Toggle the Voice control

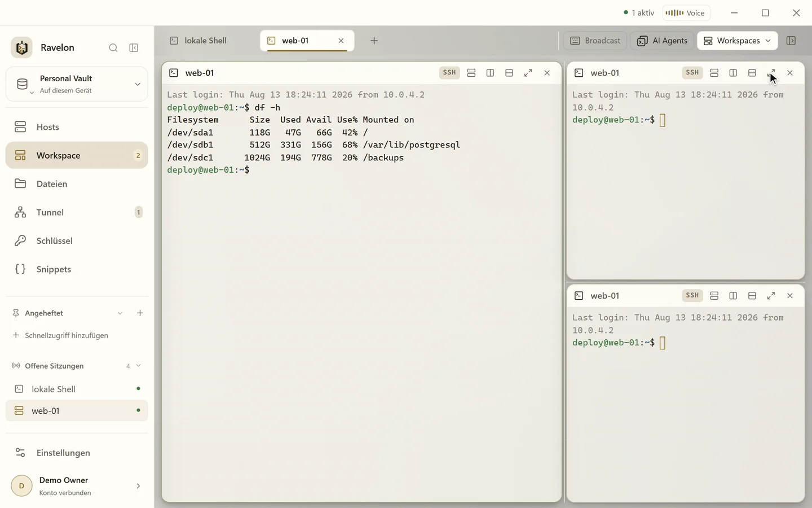tap(686, 13)
